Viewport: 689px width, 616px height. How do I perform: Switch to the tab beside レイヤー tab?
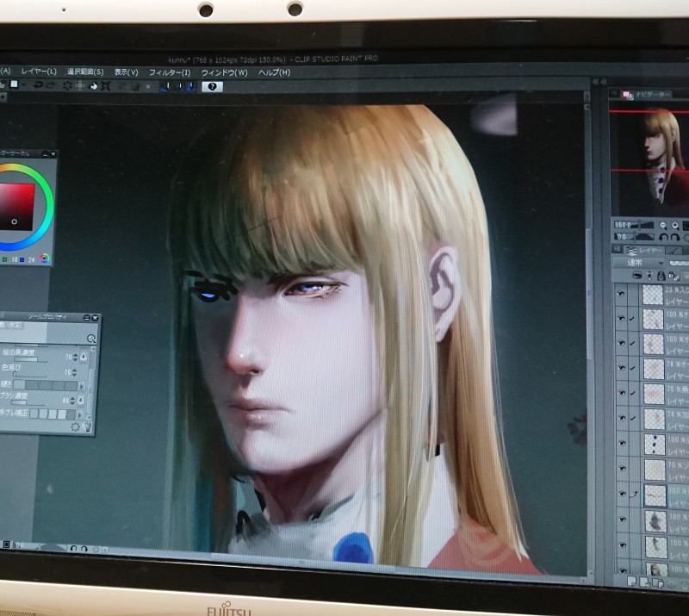[x=674, y=251]
